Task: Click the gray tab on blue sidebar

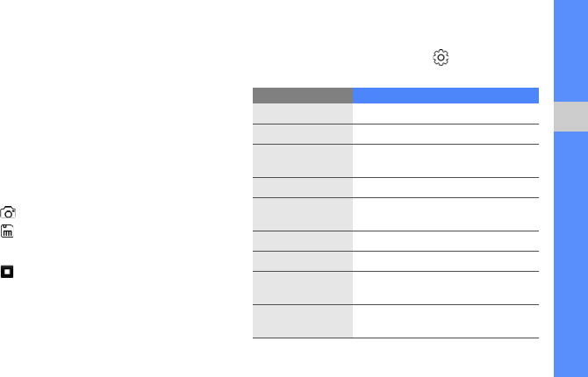Action: point(571,113)
